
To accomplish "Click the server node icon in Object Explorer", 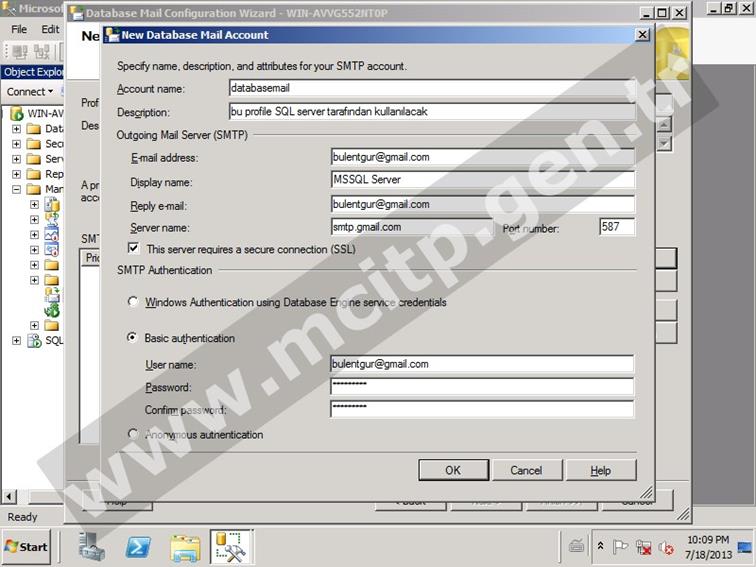I will coord(17,114).
